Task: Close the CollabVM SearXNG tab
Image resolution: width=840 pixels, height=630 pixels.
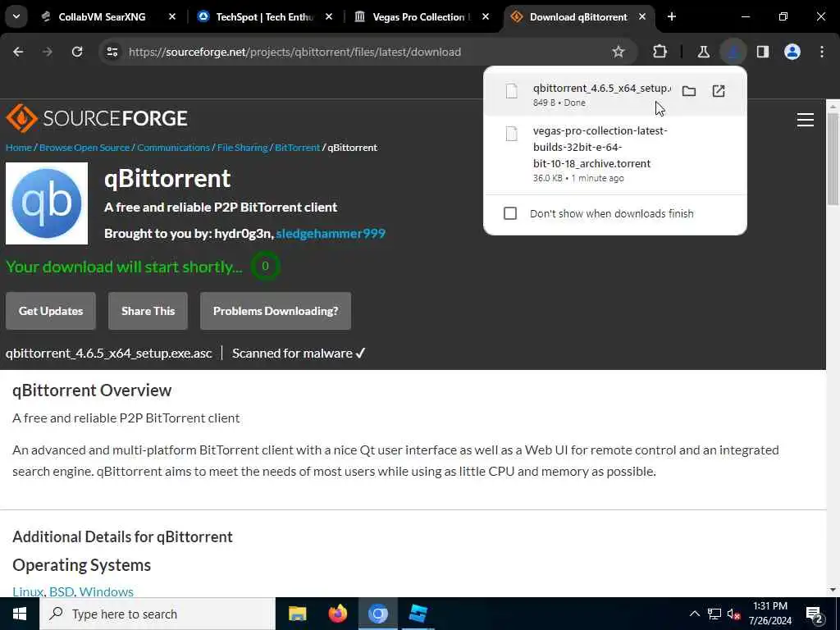Action: [172, 16]
